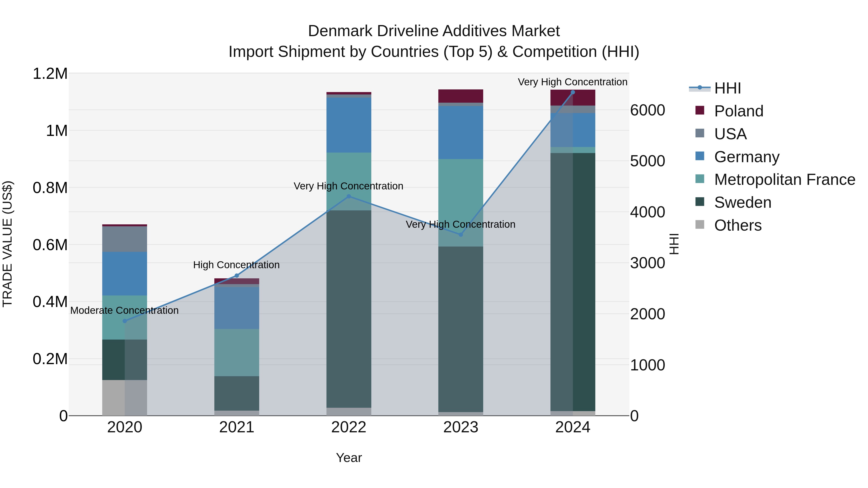
Task: Click the Moderate Concentration annotation
Action: pyautogui.click(x=124, y=310)
